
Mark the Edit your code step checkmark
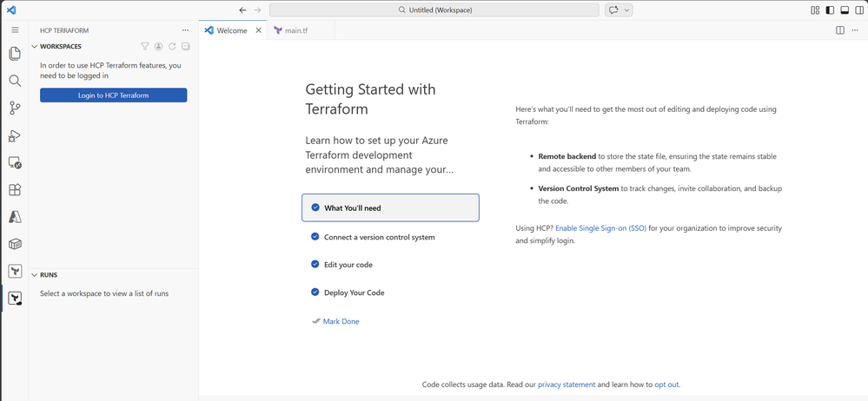click(315, 265)
